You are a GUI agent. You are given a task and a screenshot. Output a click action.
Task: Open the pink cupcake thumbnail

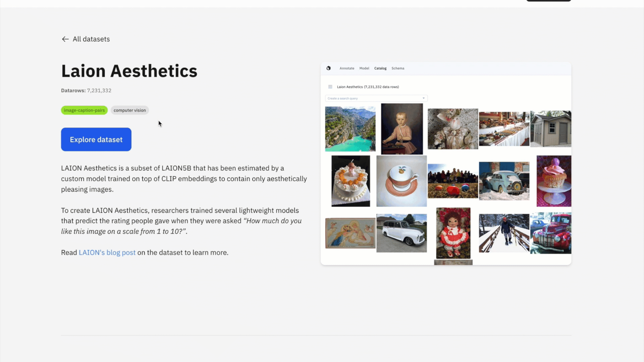point(554,181)
